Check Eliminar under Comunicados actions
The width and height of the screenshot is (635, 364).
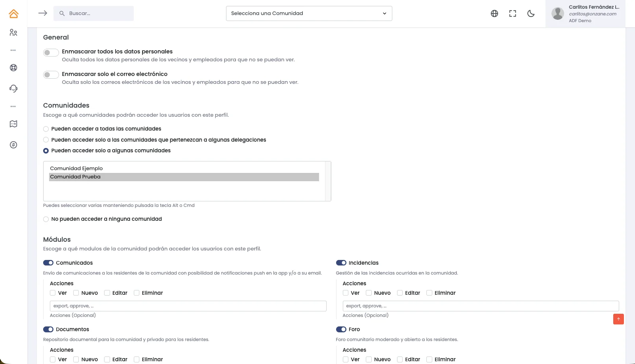pyautogui.click(x=137, y=293)
